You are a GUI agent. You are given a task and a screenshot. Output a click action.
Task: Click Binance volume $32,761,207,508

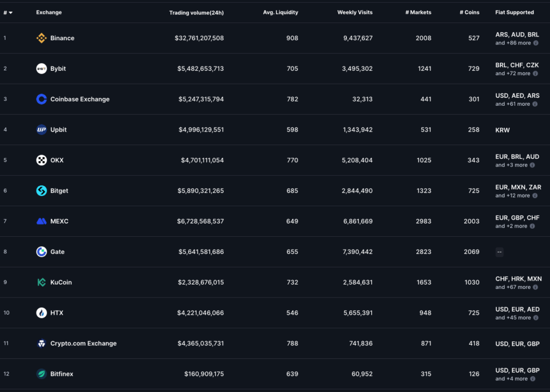(199, 38)
